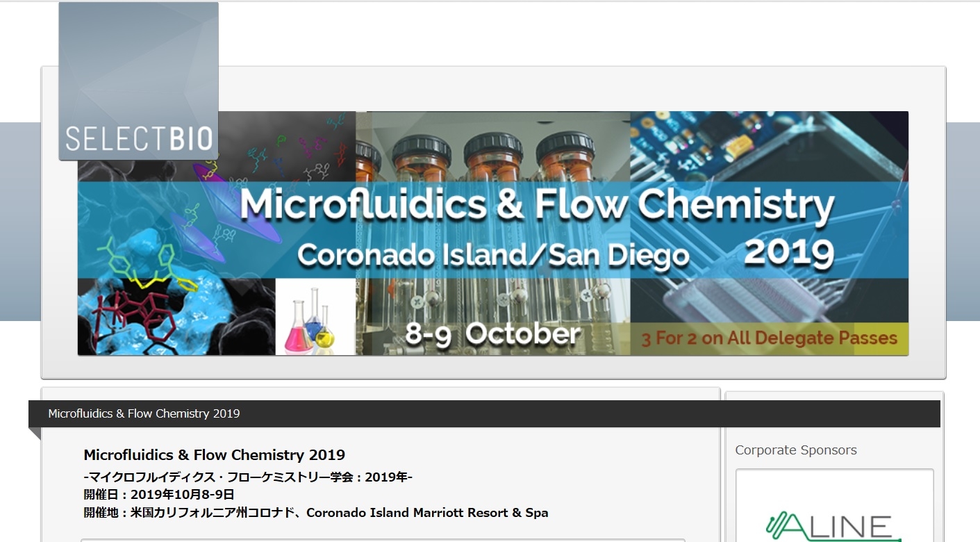Click the Coronado Island/San Diego banner text
This screenshot has height=542, width=980.
click(493, 255)
